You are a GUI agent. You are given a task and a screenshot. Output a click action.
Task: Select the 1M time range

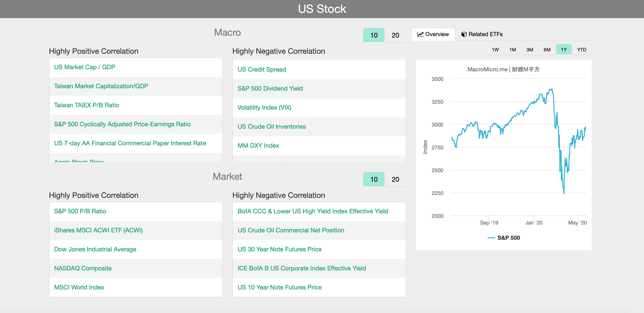[512, 49]
